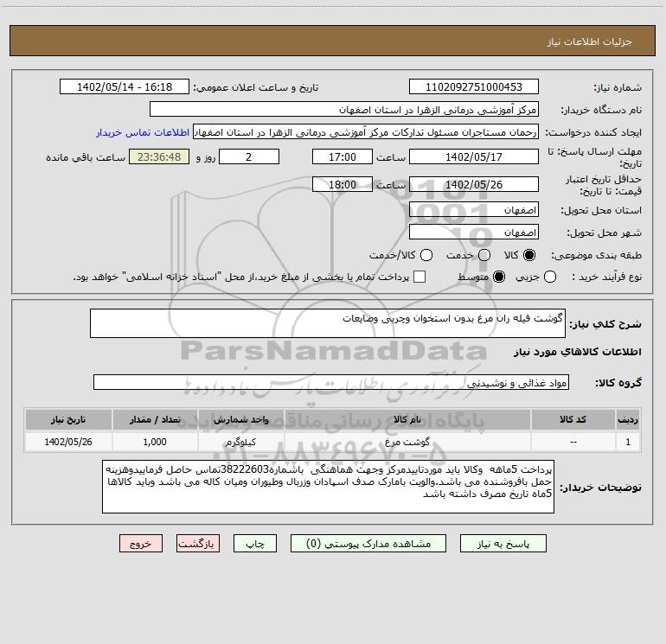Viewport: 666px width, 644px height.
Task: Click the واحد شمارش column header
Action: (240, 419)
